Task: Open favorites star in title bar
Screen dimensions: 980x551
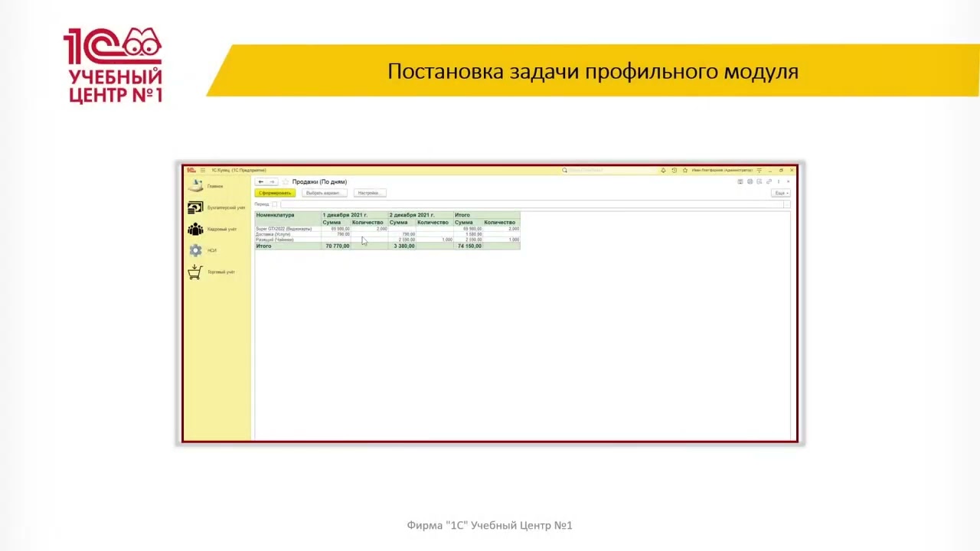Action: point(685,170)
